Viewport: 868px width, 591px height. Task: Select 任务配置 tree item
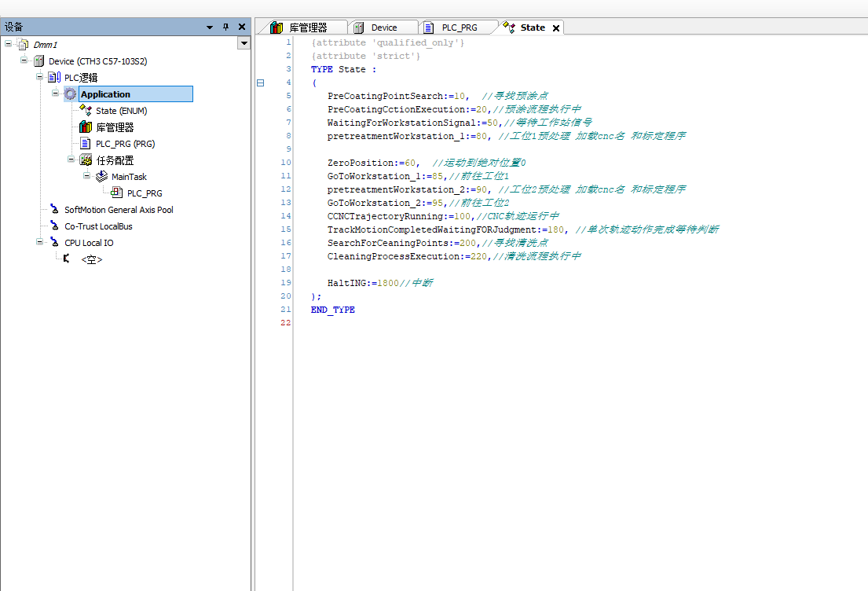[x=115, y=160]
